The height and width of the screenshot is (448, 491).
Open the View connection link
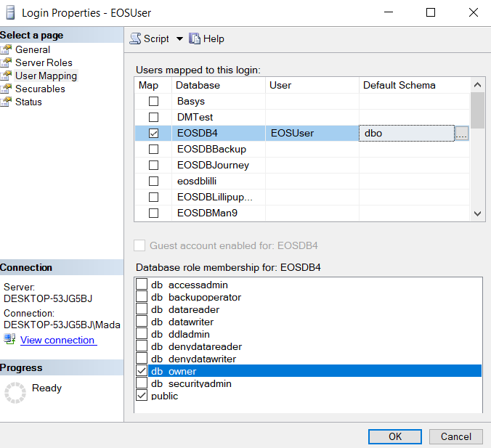[x=59, y=340]
